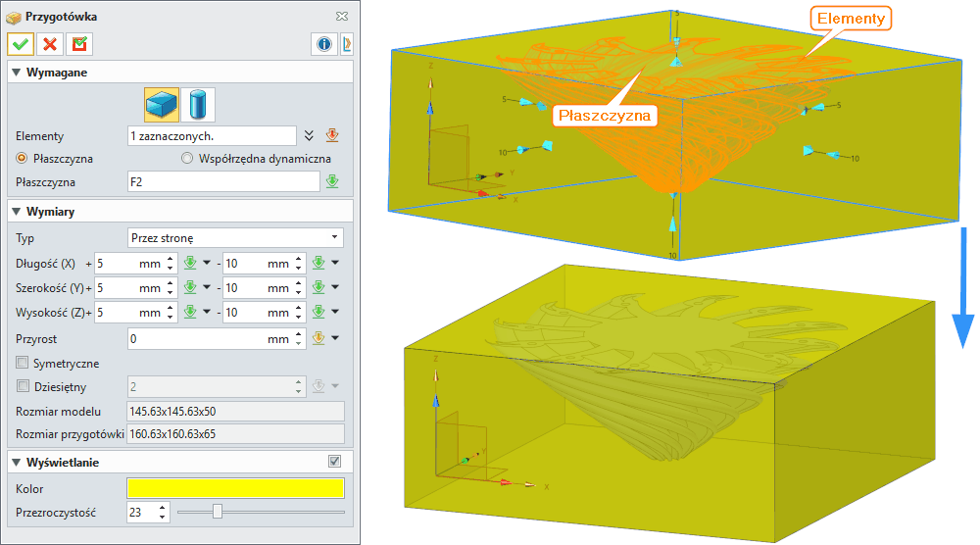
Task: Enable the Symetryczne checkbox
Action: coord(23,364)
